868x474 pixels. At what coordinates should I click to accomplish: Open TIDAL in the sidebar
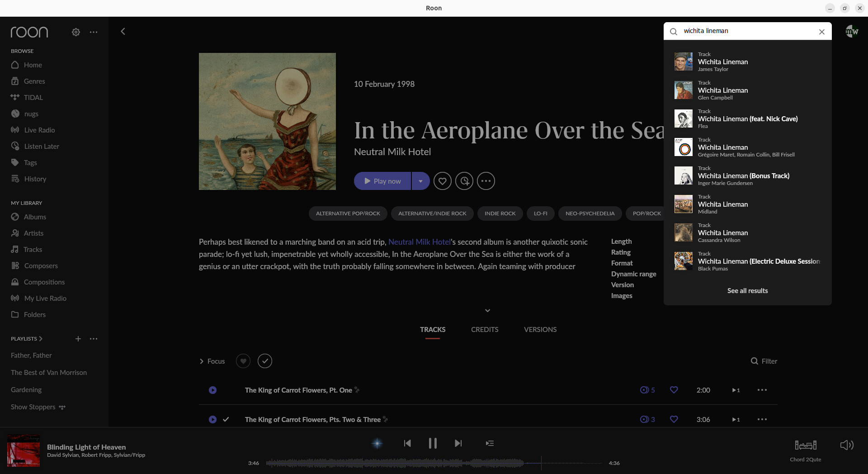click(x=33, y=97)
